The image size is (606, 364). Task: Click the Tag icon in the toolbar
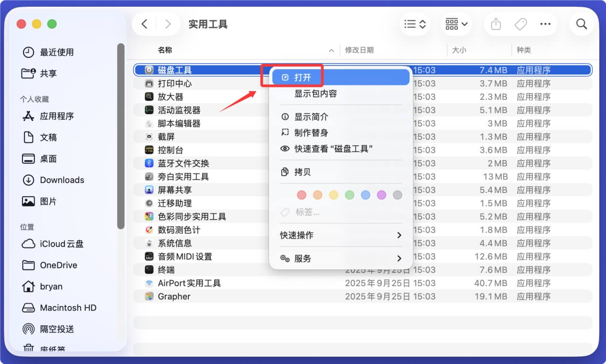(x=520, y=23)
